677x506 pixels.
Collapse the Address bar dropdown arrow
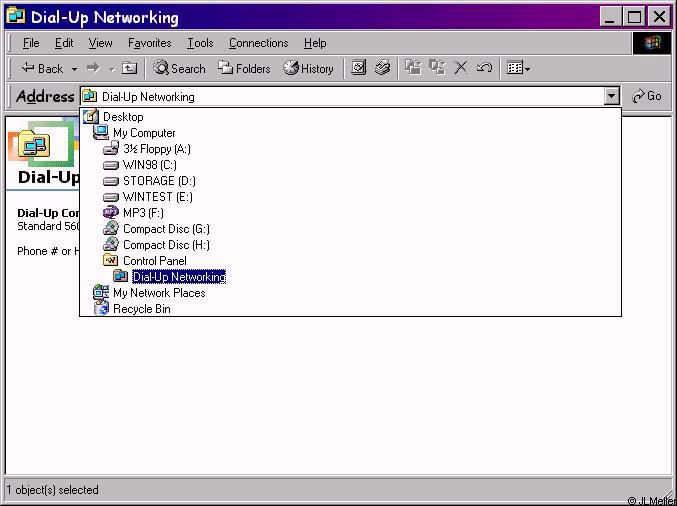611,96
